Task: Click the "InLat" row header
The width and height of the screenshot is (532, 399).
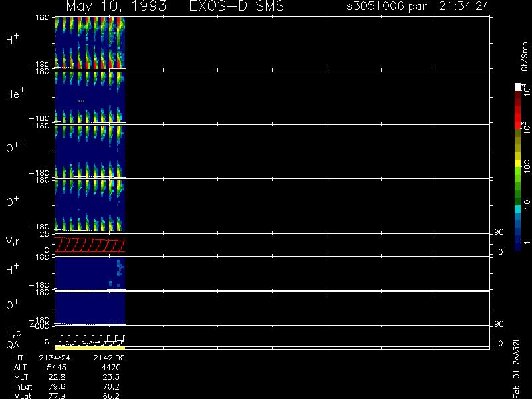Action: tap(23, 386)
